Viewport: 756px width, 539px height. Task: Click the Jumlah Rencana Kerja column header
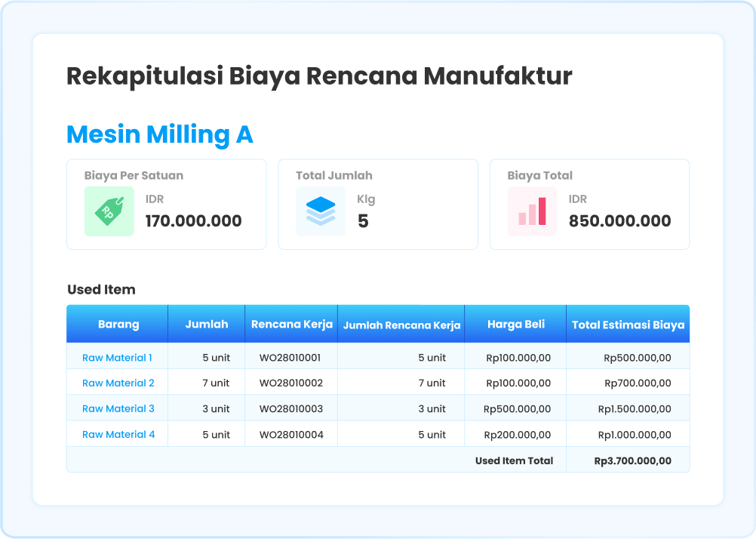(x=401, y=324)
